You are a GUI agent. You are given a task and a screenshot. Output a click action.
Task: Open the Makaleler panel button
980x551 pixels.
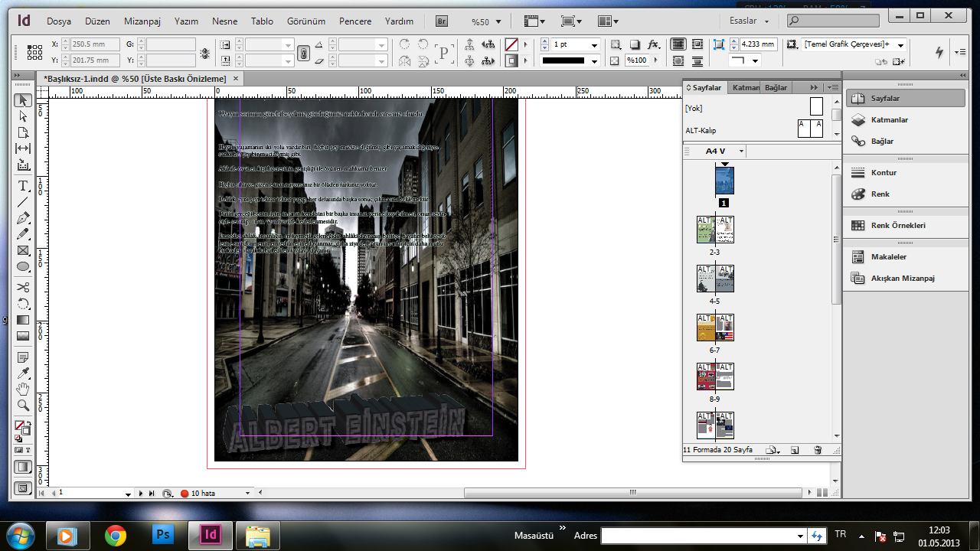tap(905, 257)
